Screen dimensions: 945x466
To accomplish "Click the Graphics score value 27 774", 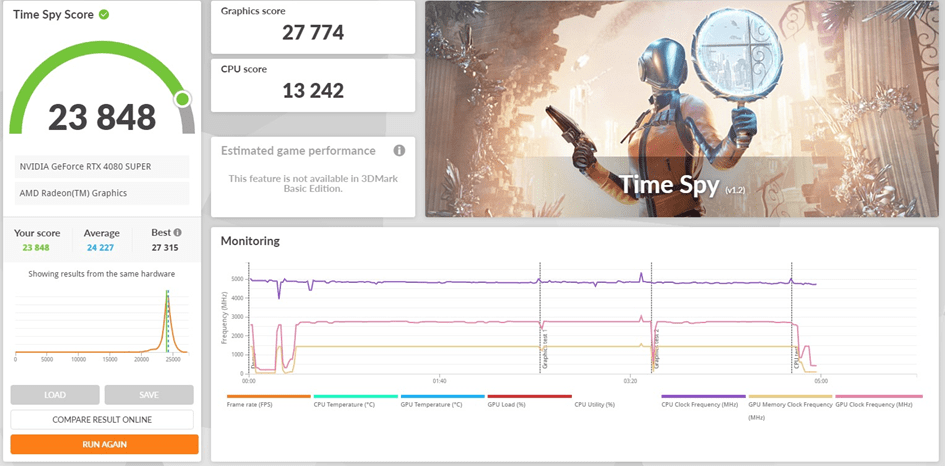I will pos(313,33).
